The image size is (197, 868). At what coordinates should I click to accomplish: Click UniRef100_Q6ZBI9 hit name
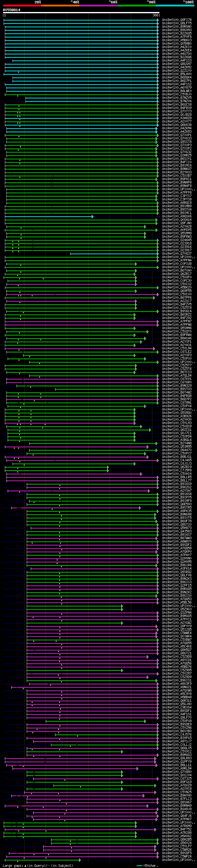point(177,467)
